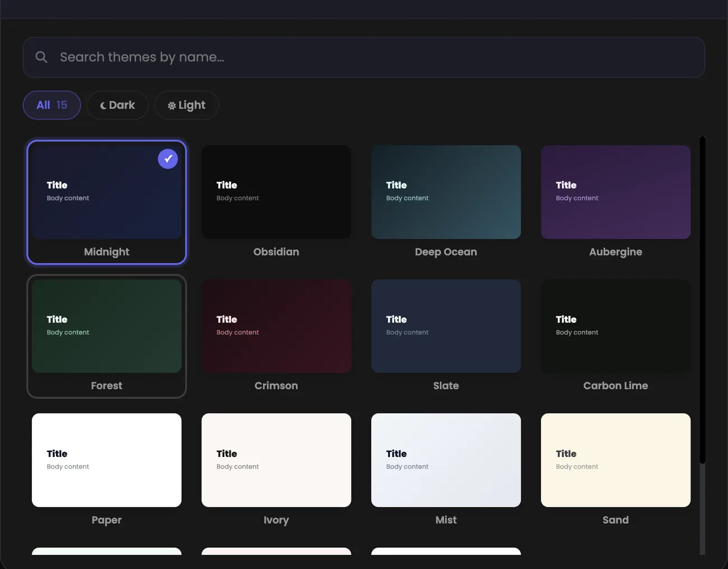This screenshot has height=569, width=728.
Task: Select the Paper theme card
Action: [x=106, y=470]
